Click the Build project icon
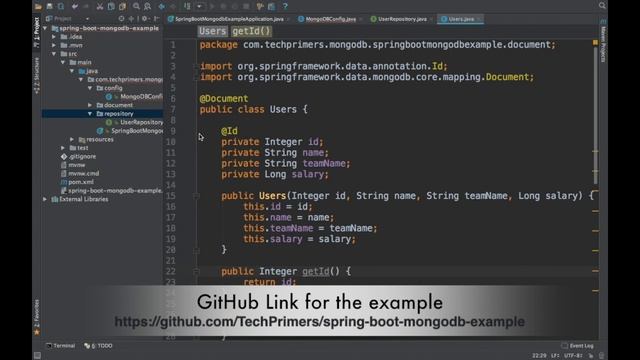This screenshot has height=360, width=640. pos(187,7)
